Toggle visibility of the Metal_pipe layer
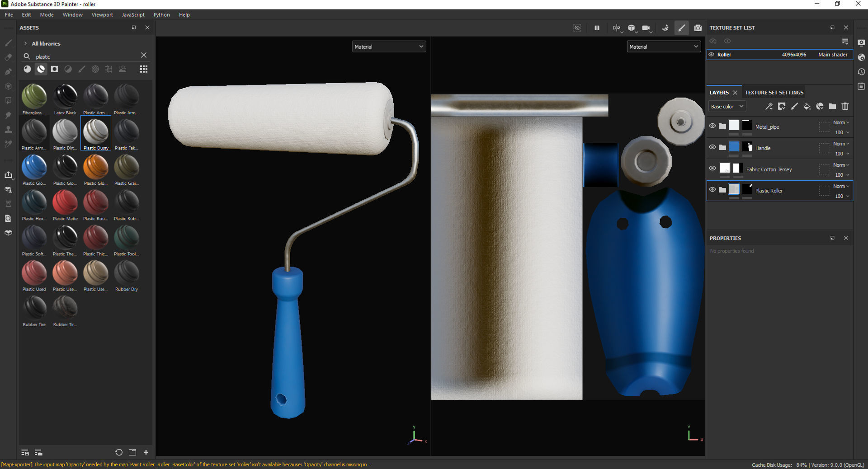 [712, 126]
